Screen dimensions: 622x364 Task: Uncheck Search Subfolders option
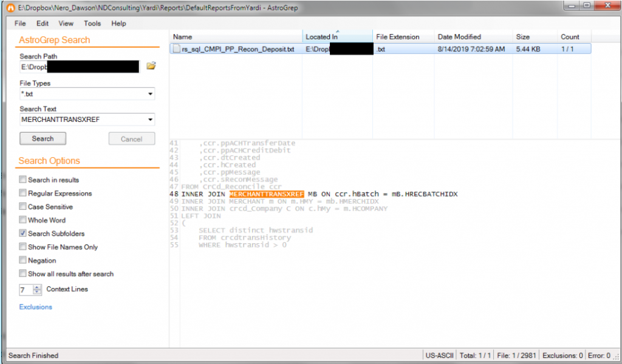point(22,234)
